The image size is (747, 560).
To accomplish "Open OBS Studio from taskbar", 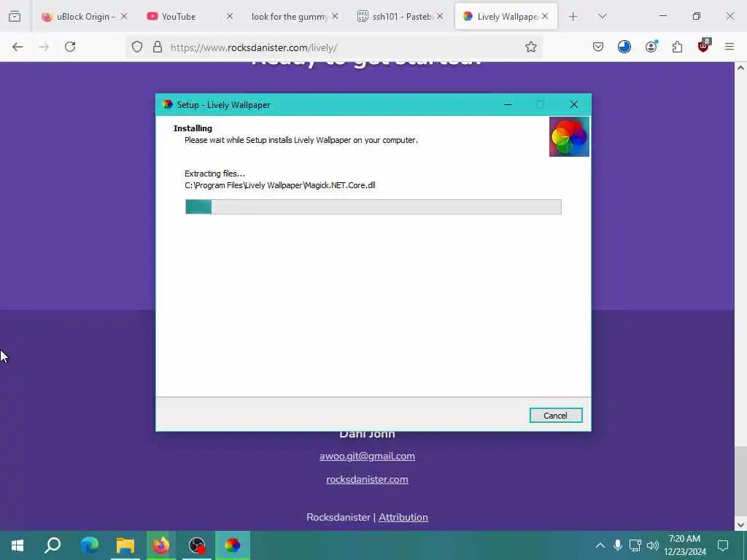I will [x=197, y=545].
